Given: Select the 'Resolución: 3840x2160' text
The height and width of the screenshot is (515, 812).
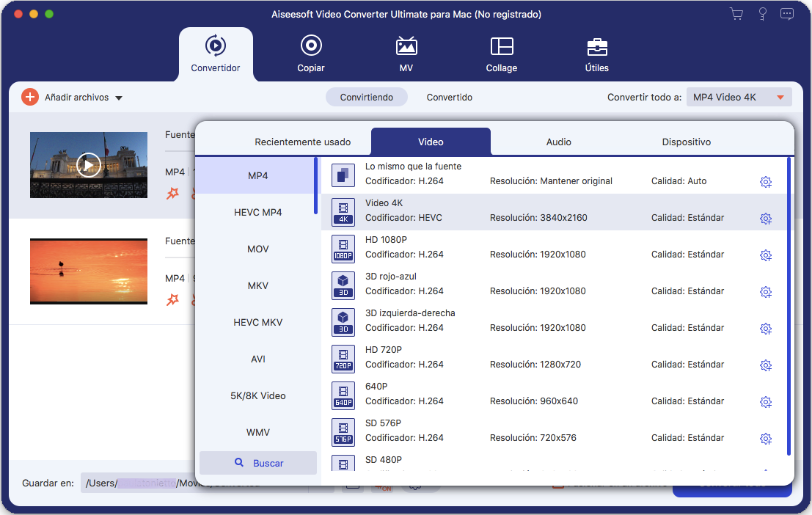Looking at the screenshot, I should click(538, 218).
